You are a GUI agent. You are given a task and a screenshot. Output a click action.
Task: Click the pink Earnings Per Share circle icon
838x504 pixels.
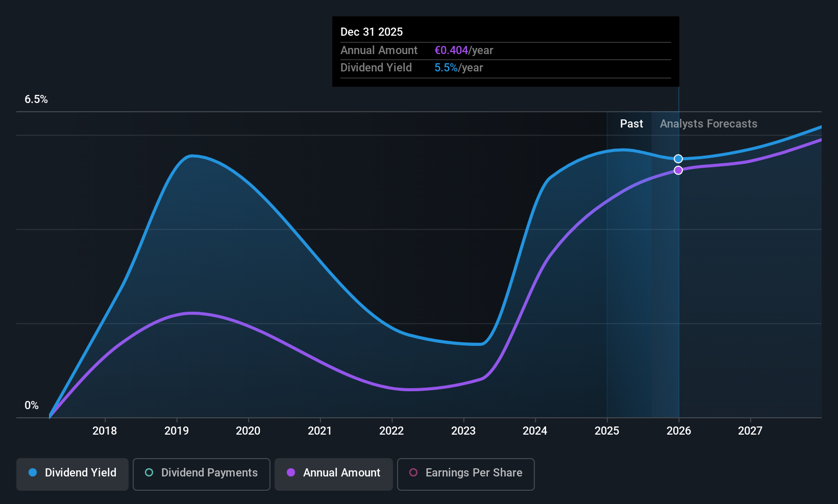pyautogui.click(x=413, y=472)
